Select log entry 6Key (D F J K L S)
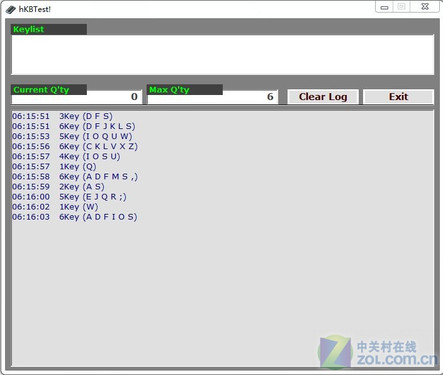The width and height of the screenshot is (443, 375). pos(74,126)
